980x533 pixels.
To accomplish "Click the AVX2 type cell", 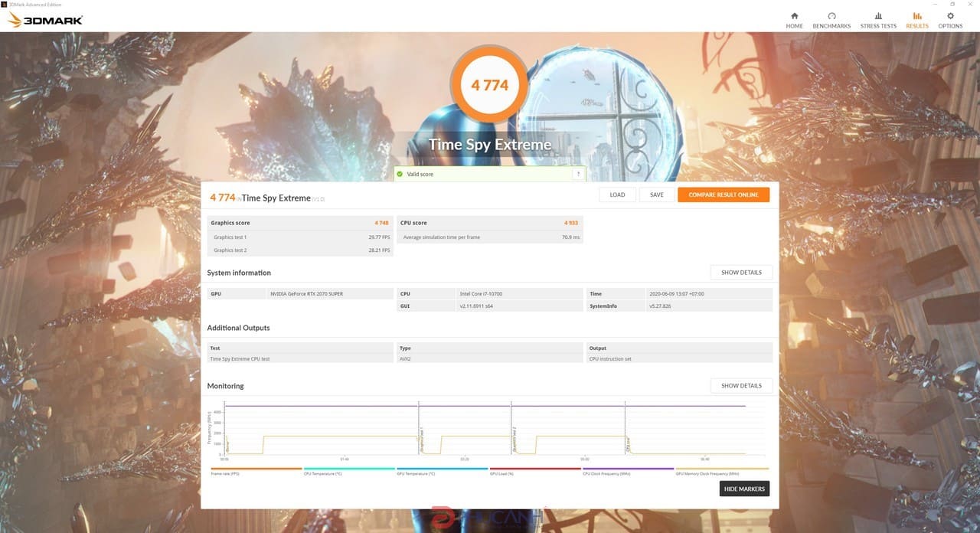I will coord(490,358).
